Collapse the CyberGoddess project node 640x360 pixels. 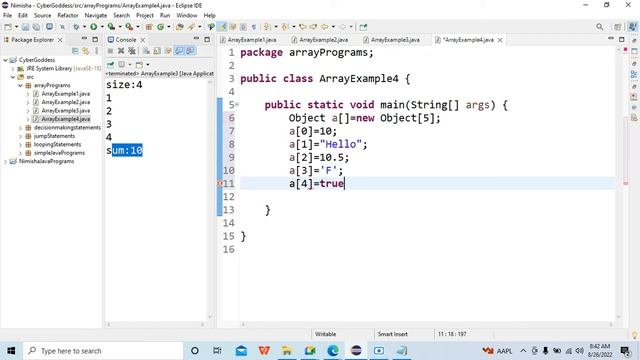[x=5, y=60]
